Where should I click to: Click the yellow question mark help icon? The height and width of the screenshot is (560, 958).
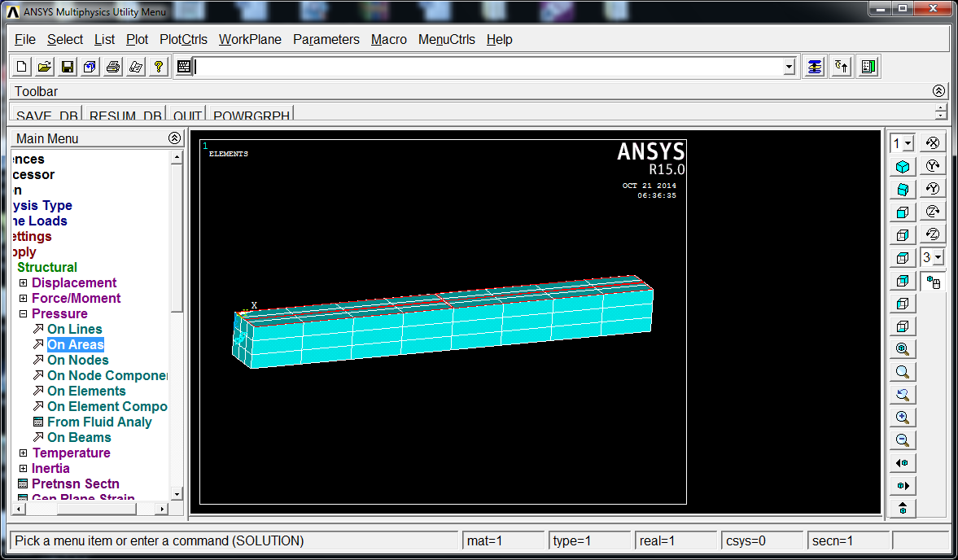click(x=159, y=67)
